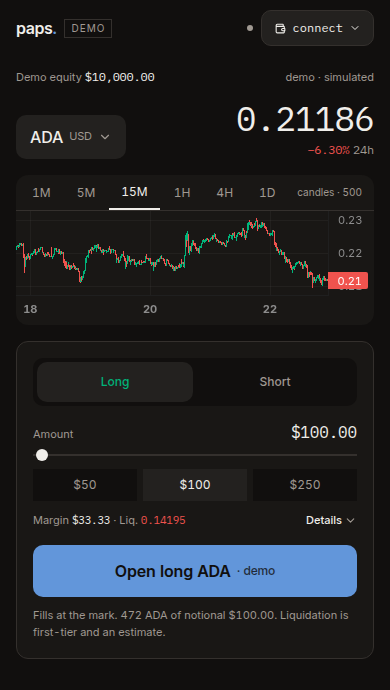Select the 5M timeframe tab
This screenshot has width=390, height=690.
click(x=86, y=193)
